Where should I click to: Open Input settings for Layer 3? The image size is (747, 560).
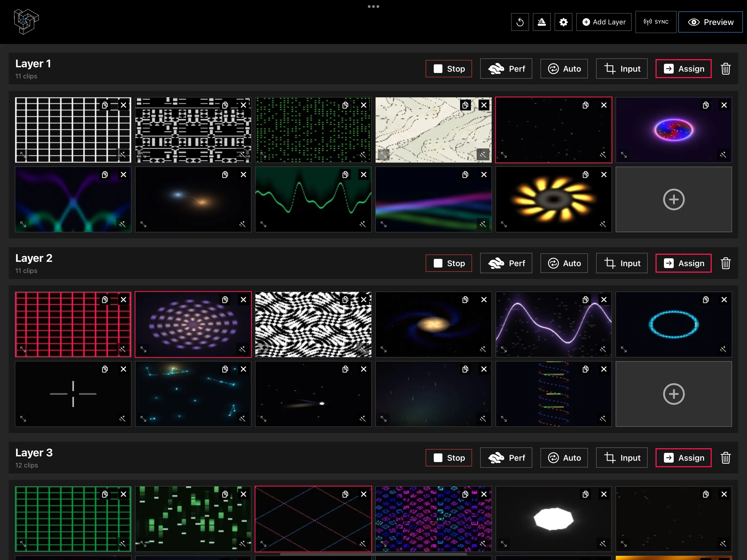coord(622,458)
